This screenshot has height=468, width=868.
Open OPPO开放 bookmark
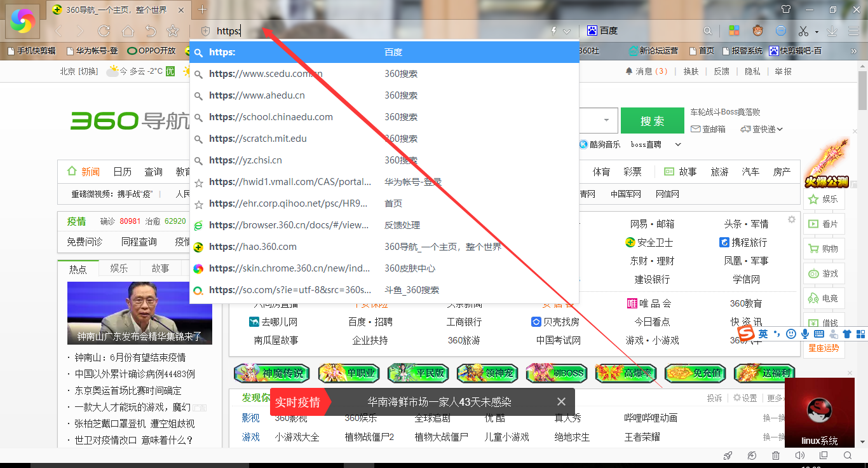(x=151, y=51)
